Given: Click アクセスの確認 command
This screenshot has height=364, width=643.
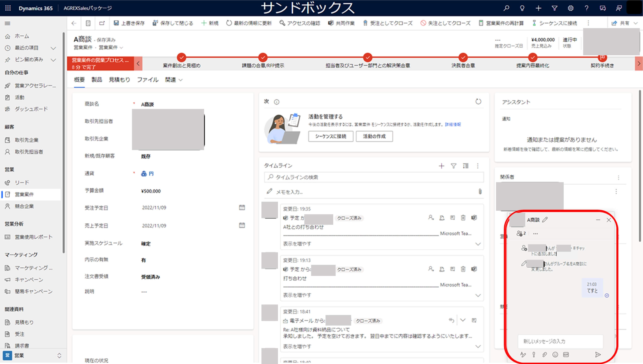Looking at the screenshot, I should point(300,23).
